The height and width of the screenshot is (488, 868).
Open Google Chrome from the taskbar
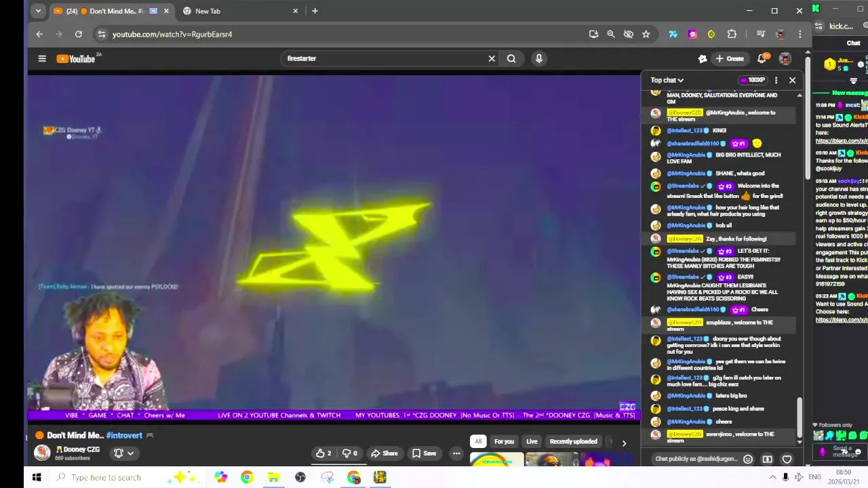pyautogui.click(x=247, y=477)
